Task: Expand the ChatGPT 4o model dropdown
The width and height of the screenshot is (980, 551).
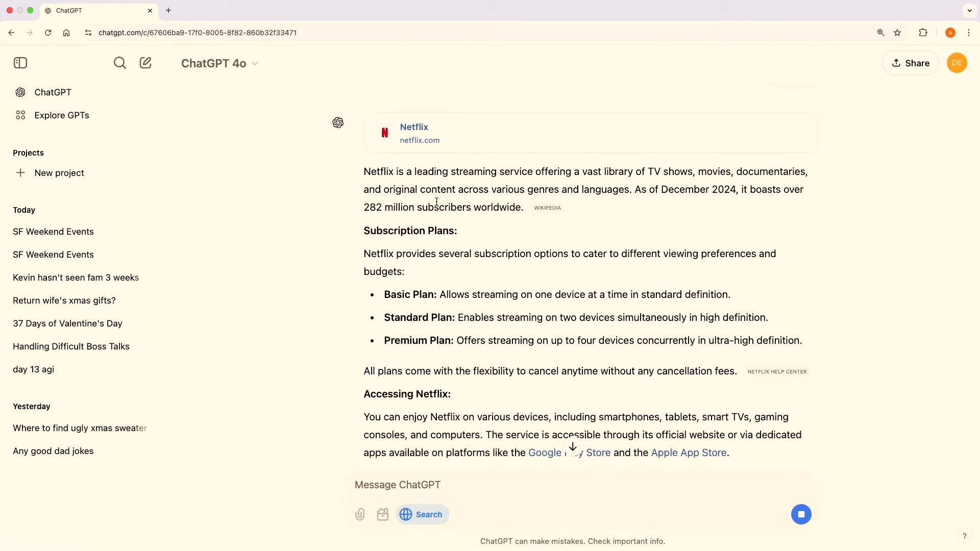Action: click(x=219, y=63)
